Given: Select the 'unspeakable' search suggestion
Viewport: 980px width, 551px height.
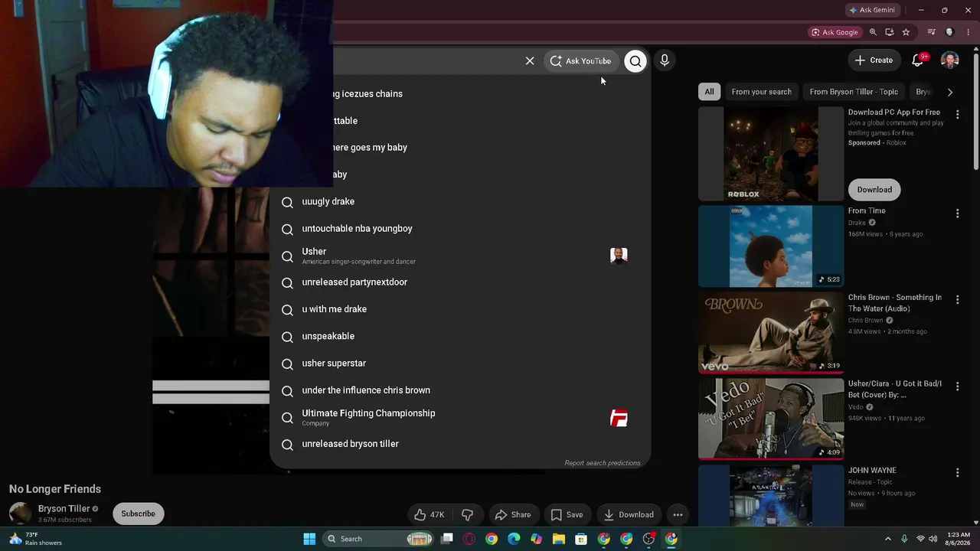Looking at the screenshot, I should coord(460,336).
